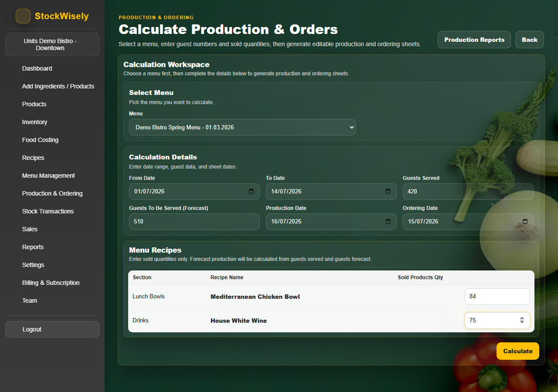Click the Lunch Bowls section cell
This screenshot has height=392, width=558.
coord(149,297)
